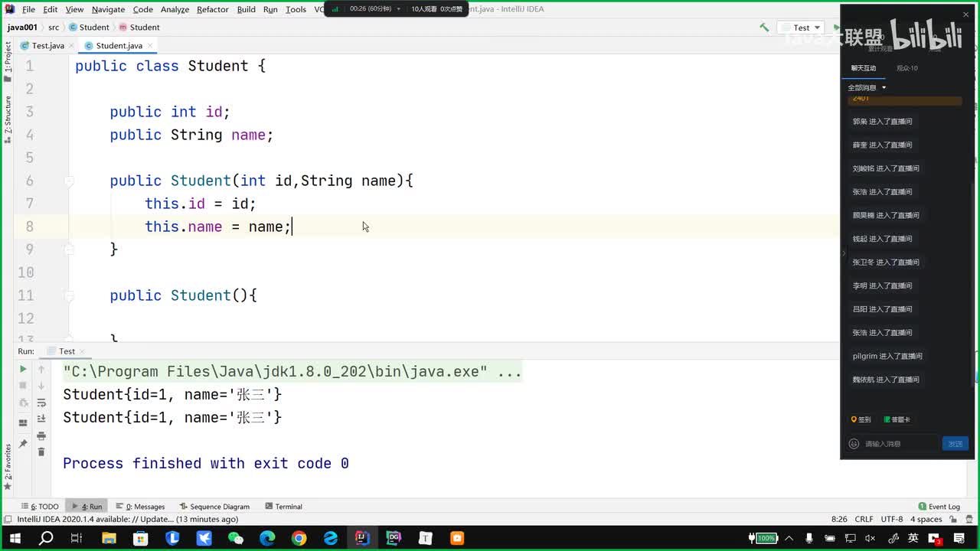
Task: Click the Build Project hammer icon
Action: pyautogui.click(x=764, y=28)
